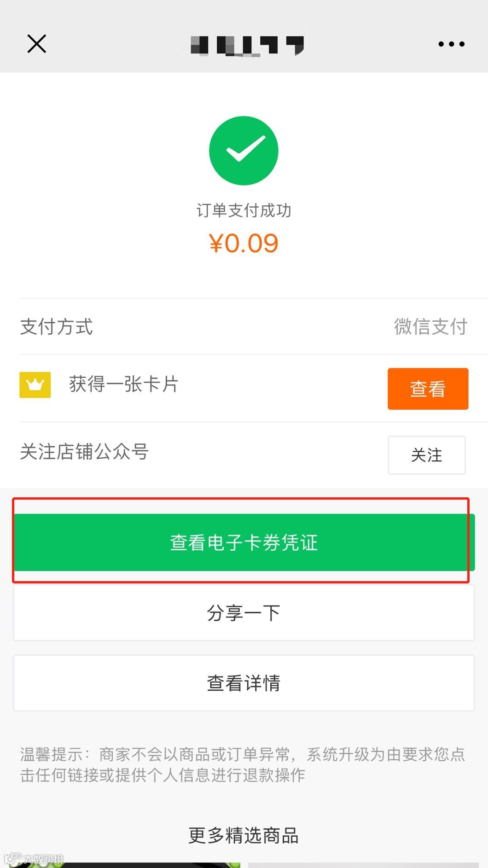Tap the 更多精选商品 section heading
Screen dimensions: 488x868
coord(244,835)
